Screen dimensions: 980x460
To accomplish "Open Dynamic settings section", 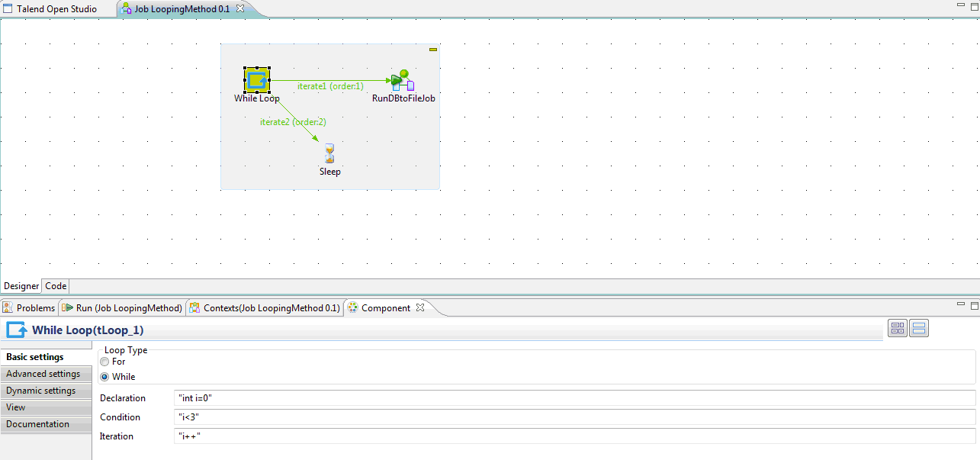I will (41, 391).
